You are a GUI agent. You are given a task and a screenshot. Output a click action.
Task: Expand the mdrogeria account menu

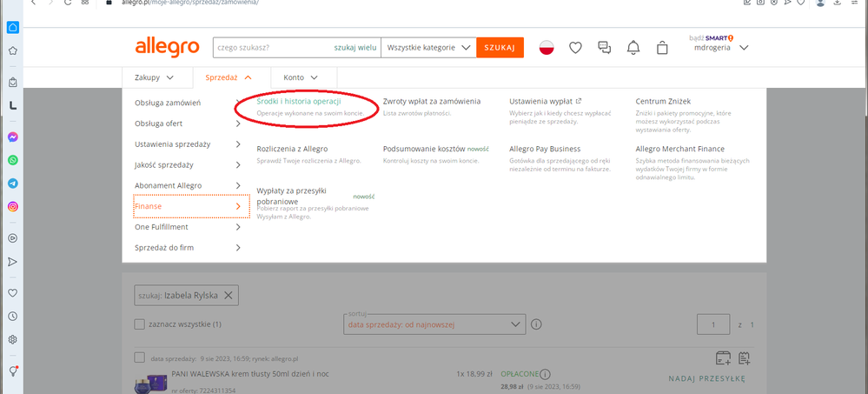pos(721,48)
